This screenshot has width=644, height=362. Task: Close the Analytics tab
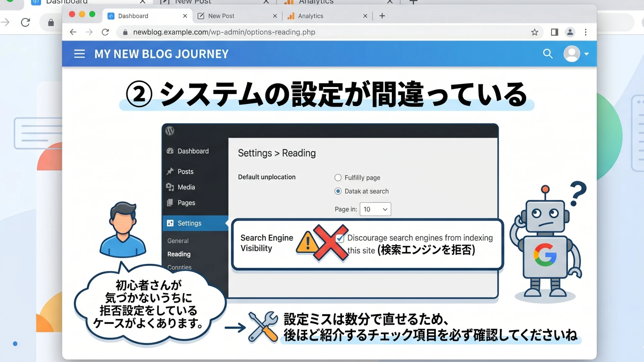point(365,16)
